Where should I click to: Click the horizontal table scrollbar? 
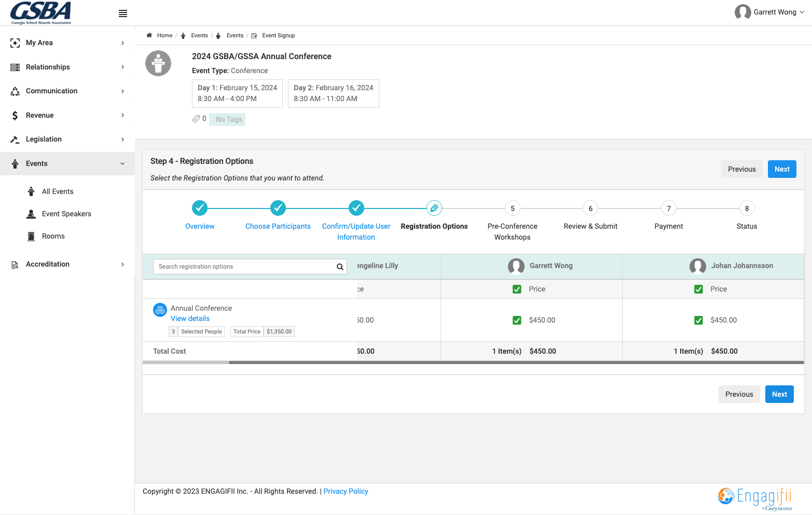[516, 363]
